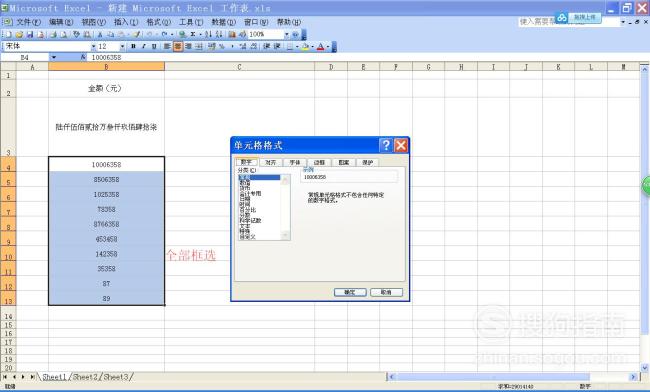Select Sheet2 worksheet tab
The image size is (650, 392).
85,377
